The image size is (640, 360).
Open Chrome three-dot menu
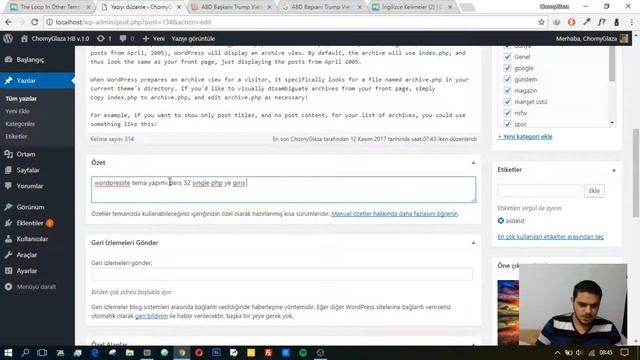pyautogui.click(x=632, y=22)
